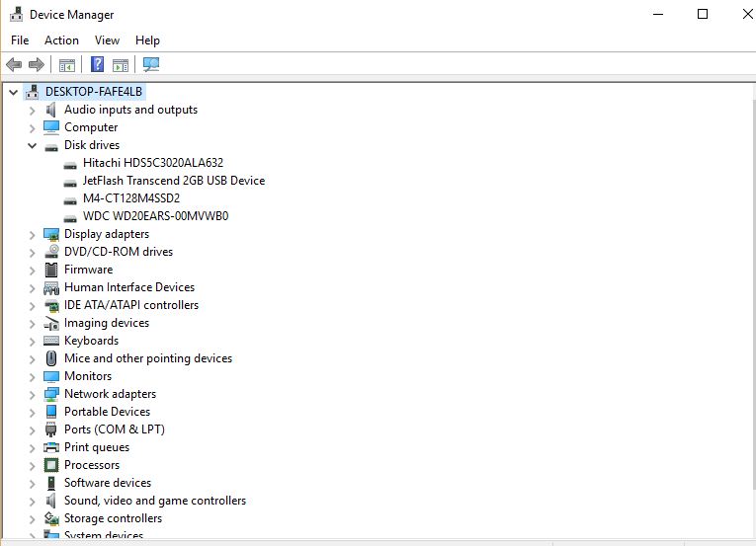The image size is (756, 546).
Task: Click the Processors chip icon
Action: click(51, 465)
